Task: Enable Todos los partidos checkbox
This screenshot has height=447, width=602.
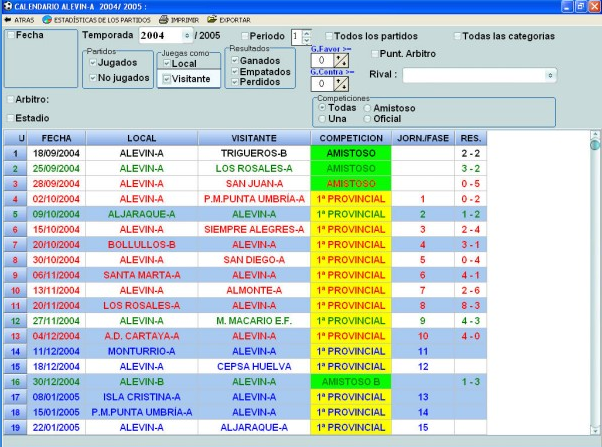Action: pos(329,36)
